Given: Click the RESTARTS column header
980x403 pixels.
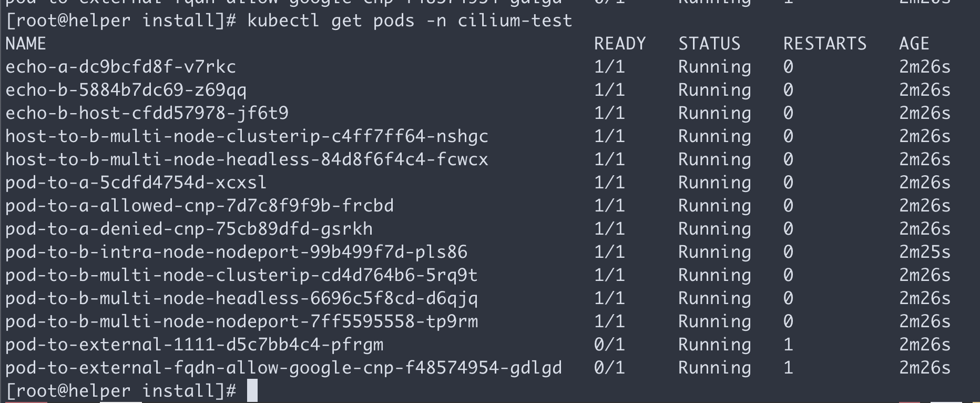Looking at the screenshot, I should coord(825,44).
